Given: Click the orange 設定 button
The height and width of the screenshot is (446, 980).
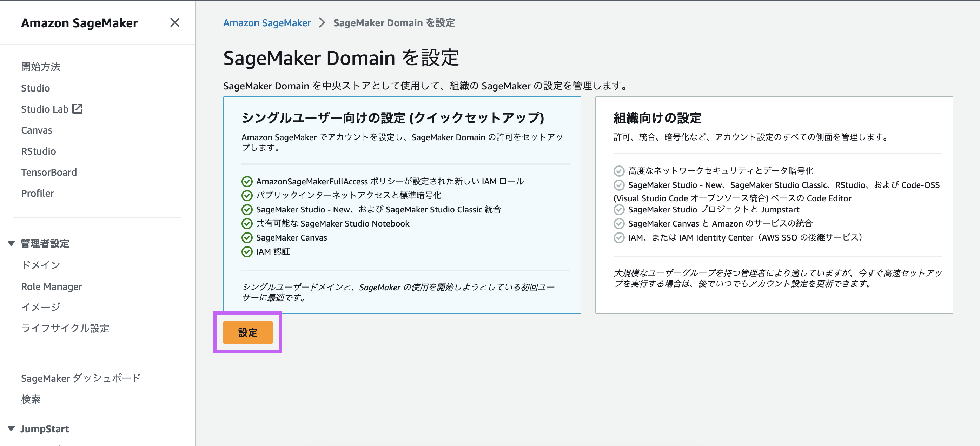Looking at the screenshot, I should point(248,332).
